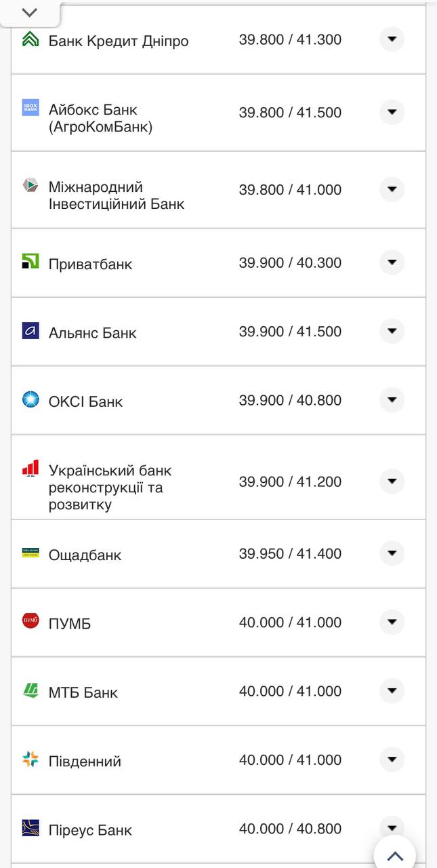Expand Міжнародний Інвестиційний Банк rate details
The height and width of the screenshot is (868, 437).
pyautogui.click(x=392, y=189)
